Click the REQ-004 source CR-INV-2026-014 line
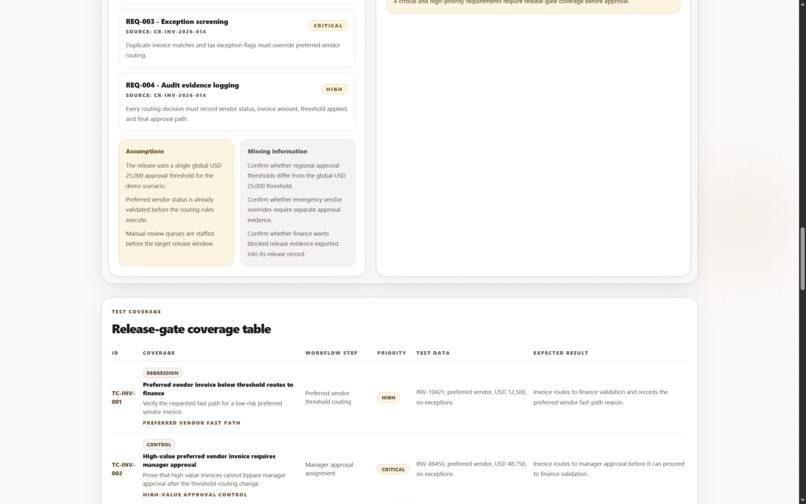Image resolution: width=806 pixels, height=504 pixels. tap(166, 96)
